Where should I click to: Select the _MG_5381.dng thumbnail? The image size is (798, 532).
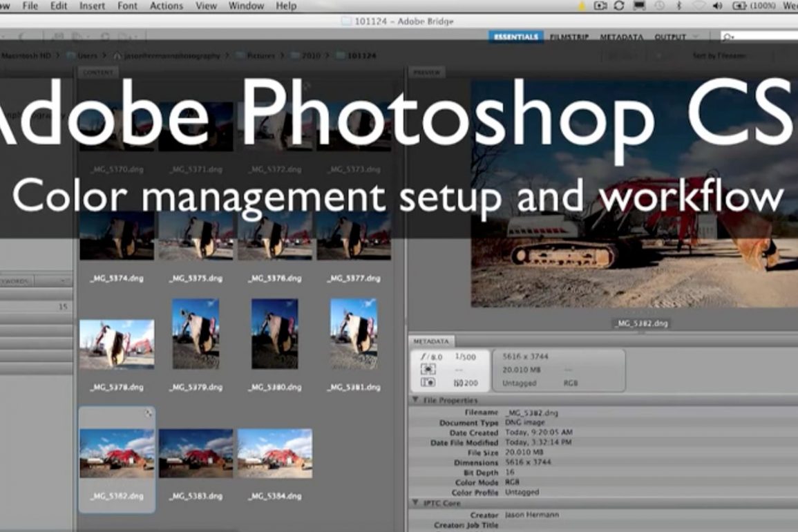click(354, 334)
